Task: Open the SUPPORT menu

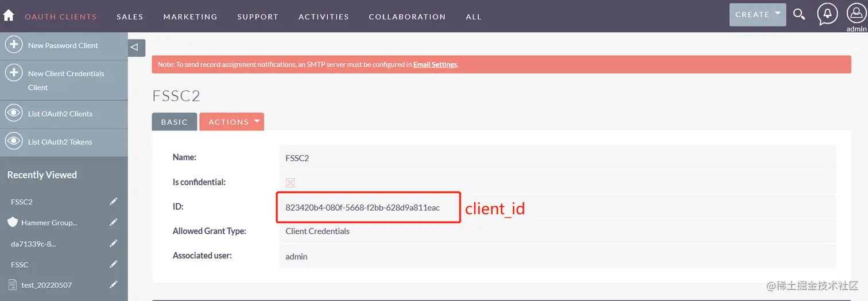Action: [258, 17]
